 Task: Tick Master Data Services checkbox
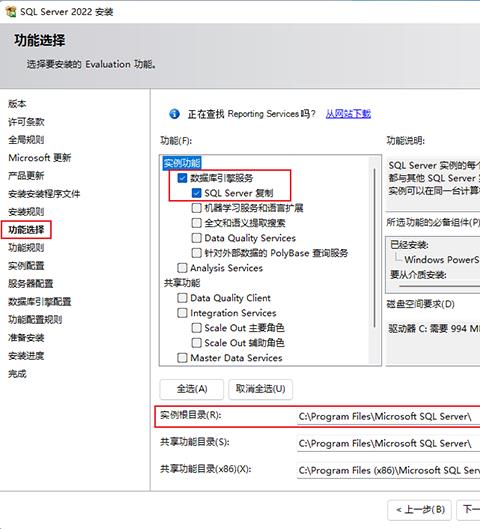[x=182, y=358]
